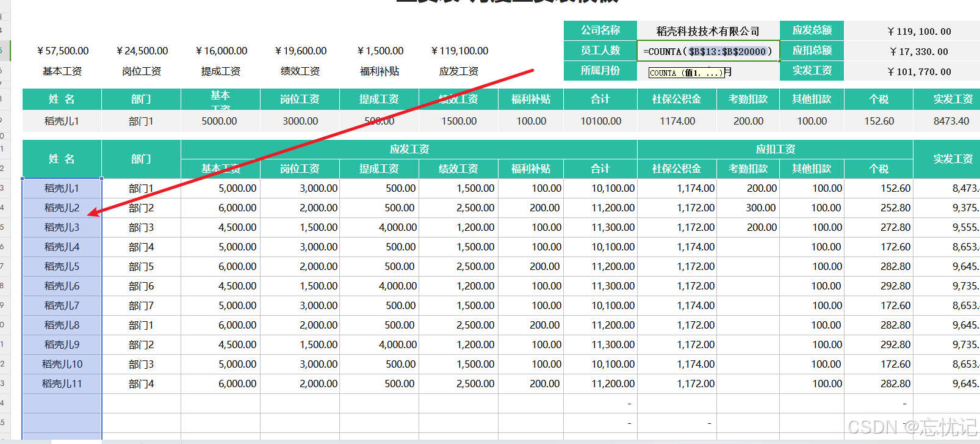The width and height of the screenshot is (980, 444).
Task: Click the 应发工资 label under the totals
Action: click(x=459, y=71)
